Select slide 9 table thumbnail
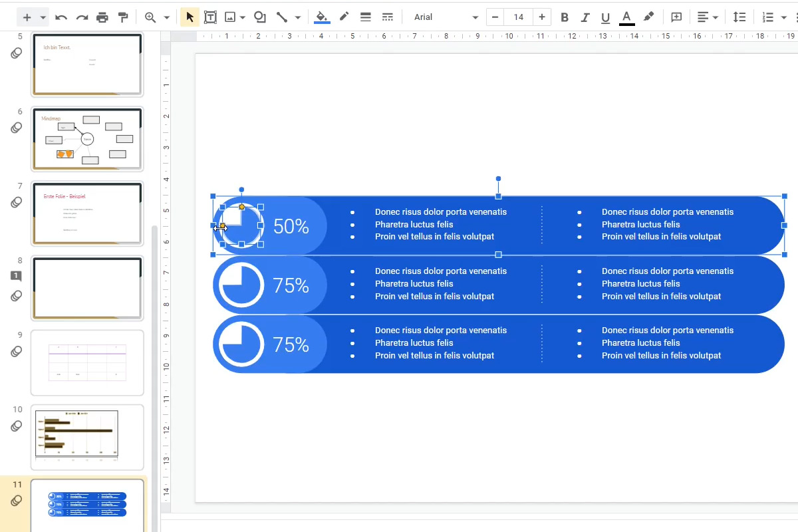 pyautogui.click(x=87, y=362)
